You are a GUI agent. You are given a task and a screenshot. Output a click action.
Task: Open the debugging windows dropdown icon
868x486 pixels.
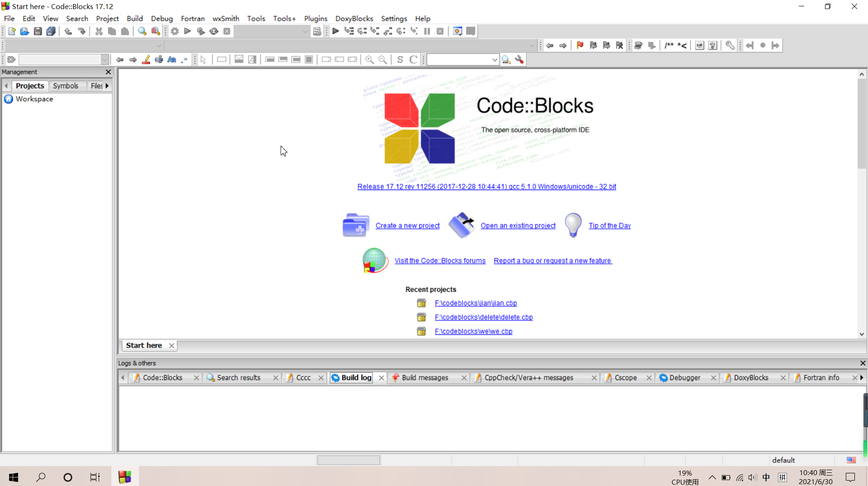click(x=458, y=31)
